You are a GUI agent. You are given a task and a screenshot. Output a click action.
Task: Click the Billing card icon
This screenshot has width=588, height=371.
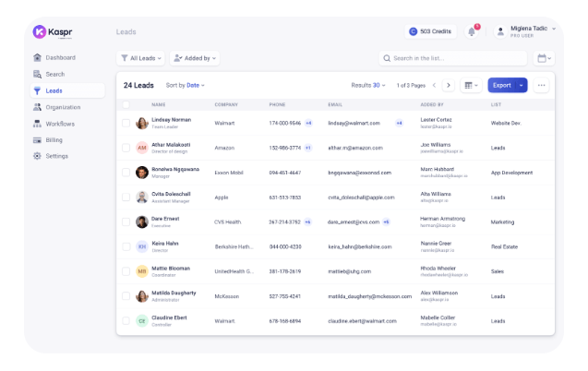[x=37, y=140]
